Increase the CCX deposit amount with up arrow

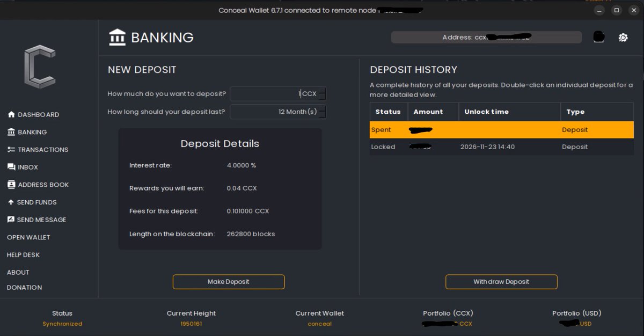[x=322, y=91]
